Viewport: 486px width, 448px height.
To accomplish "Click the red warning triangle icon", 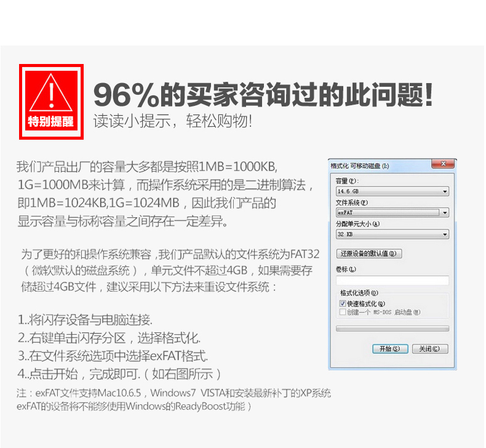I will point(51,93).
